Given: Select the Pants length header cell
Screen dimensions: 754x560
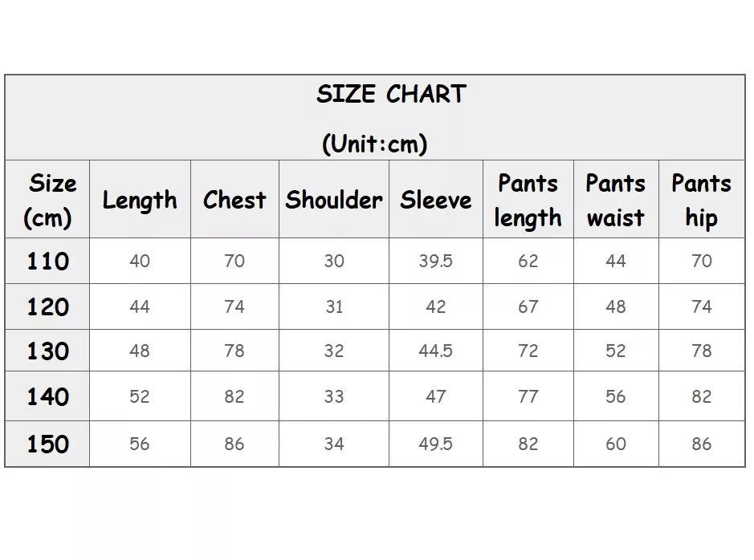Looking at the screenshot, I should point(528,199).
